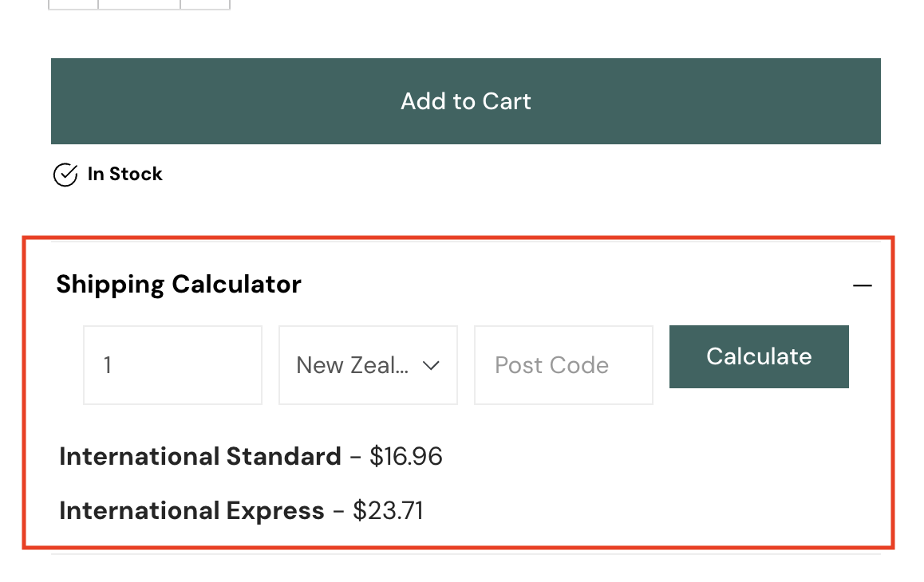Click the partially visible quantity increase box
924x582 pixels.
click(x=205, y=5)
